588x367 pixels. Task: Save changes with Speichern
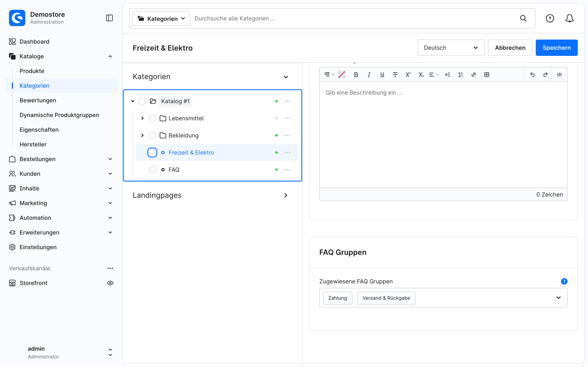coord(556,48)
